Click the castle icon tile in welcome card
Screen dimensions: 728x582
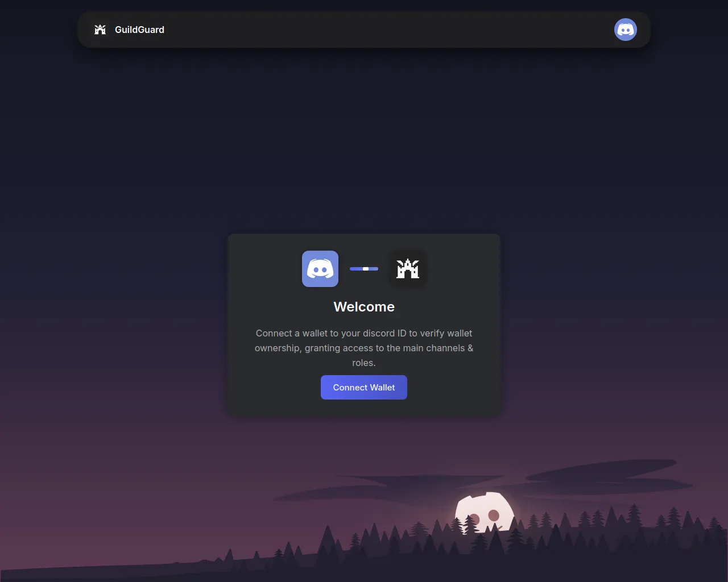click(x=408, y=269)
